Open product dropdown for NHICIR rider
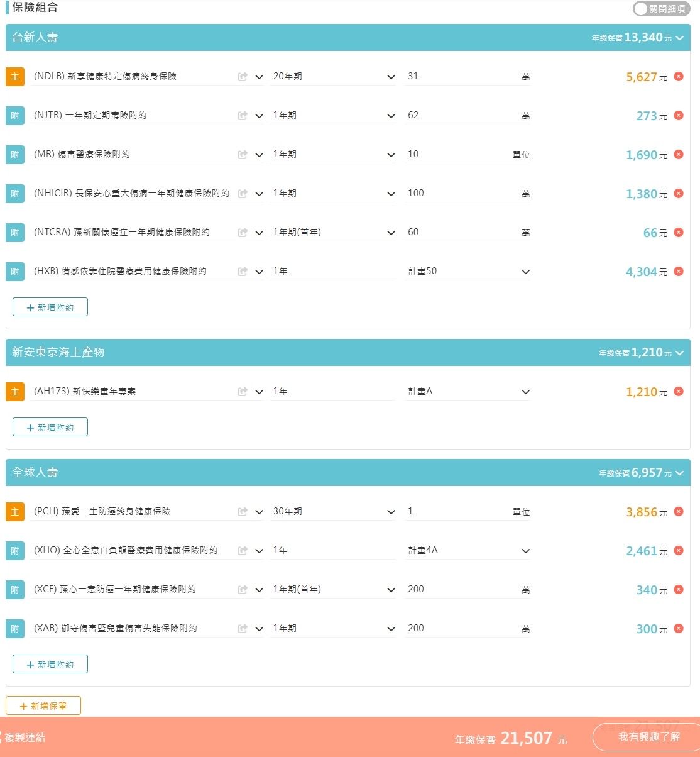This screenshot has height=757, width=700. (x=259, y=194)
